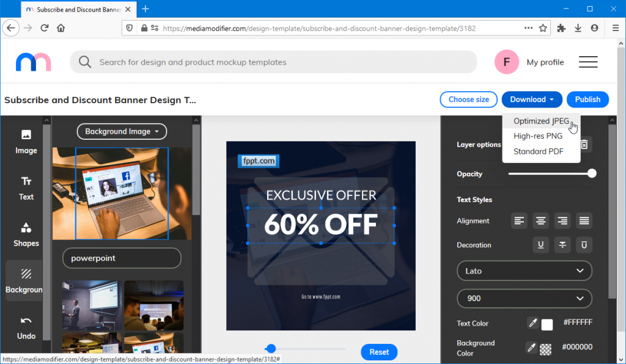Adjust the Opacity slider
This screenshot has height=364, width=626.
point(591,173)
